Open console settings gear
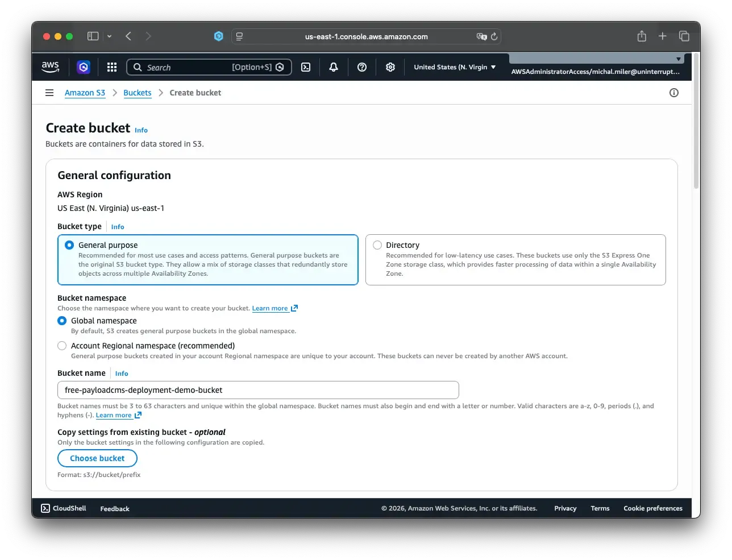 coord(390,67)
